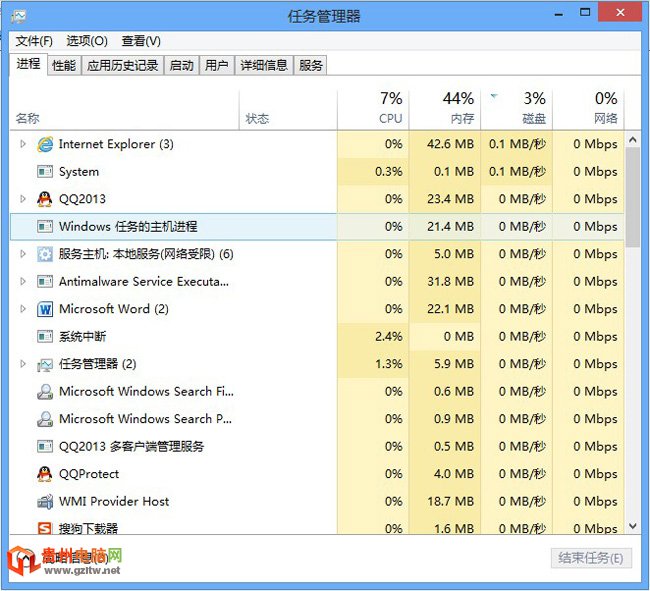Expand the 任务管理器 (2) group
The height and width of the screenshot is (591, 650).
coord(23,364)
